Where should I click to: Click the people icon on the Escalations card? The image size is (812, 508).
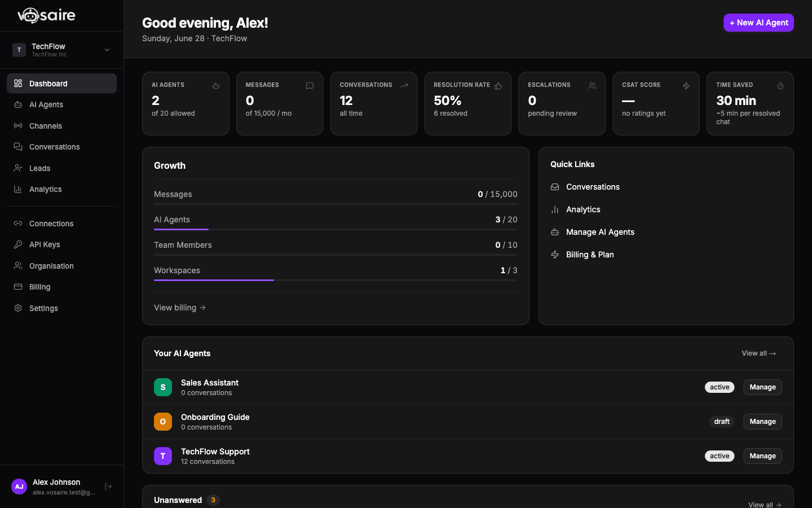pyautogui.click(x=592, y=86)
